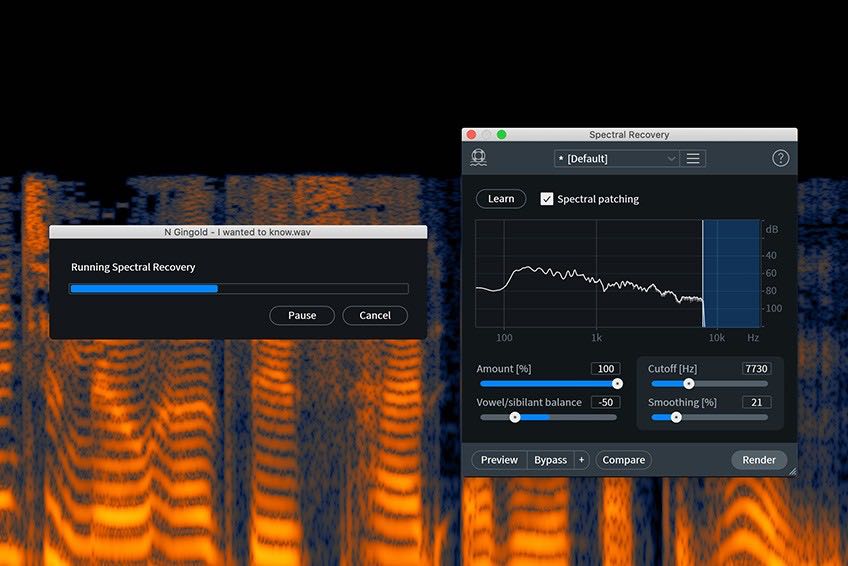Screen dimensions: 848x566
Task: Click the Amount slider handle
Action: (617, 383)
